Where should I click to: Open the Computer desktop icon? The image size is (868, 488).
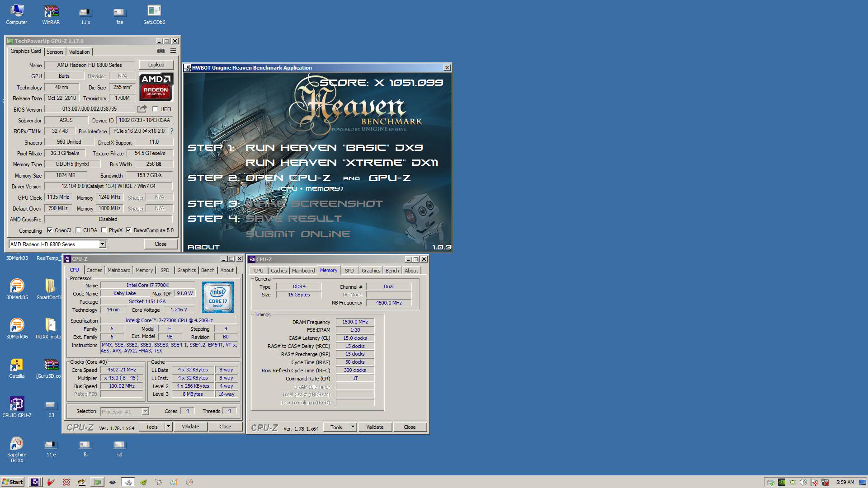tap(17, 14)
